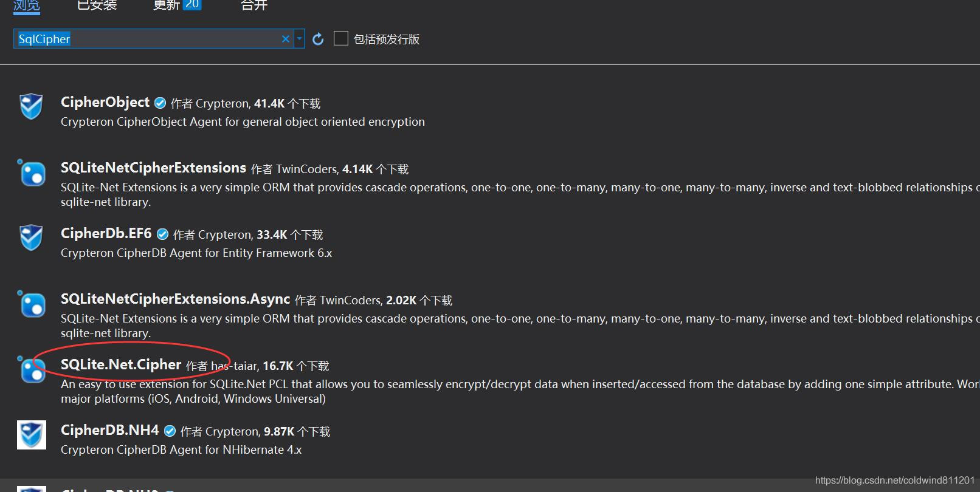Select the CipherObject package title
980x492 pixels.
pyautogui.click(x=105, y=102)
